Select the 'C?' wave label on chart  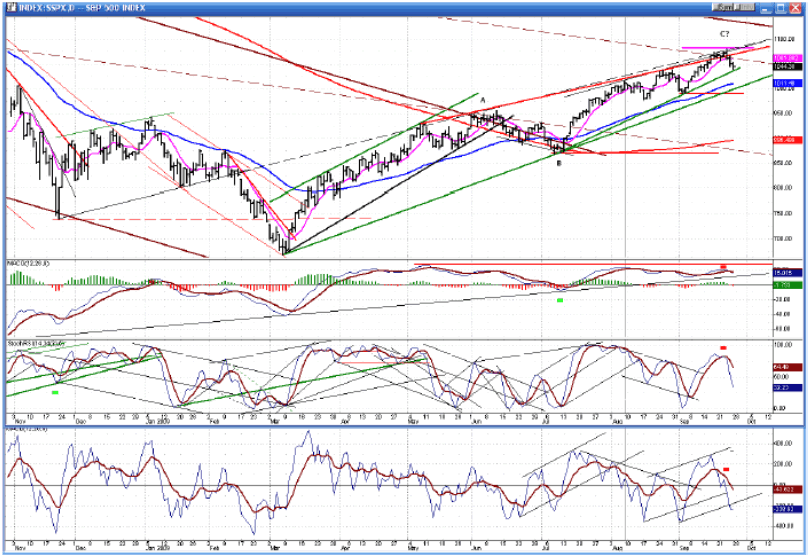725,34
